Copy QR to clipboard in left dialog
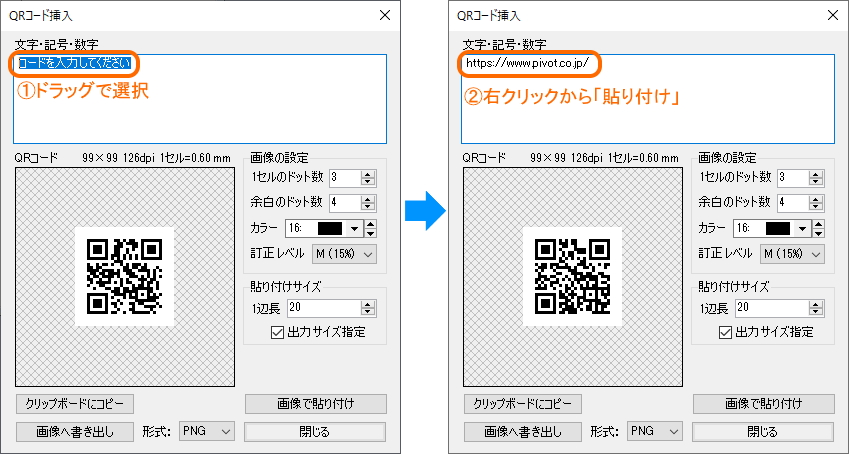The width and height of the screenshot is (850, 454). (75, 404)
